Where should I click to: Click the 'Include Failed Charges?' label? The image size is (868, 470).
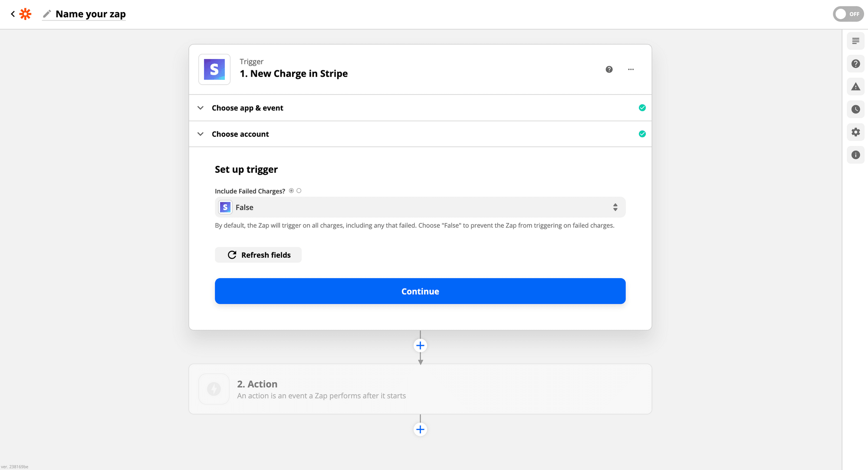[x=250, y=191]
